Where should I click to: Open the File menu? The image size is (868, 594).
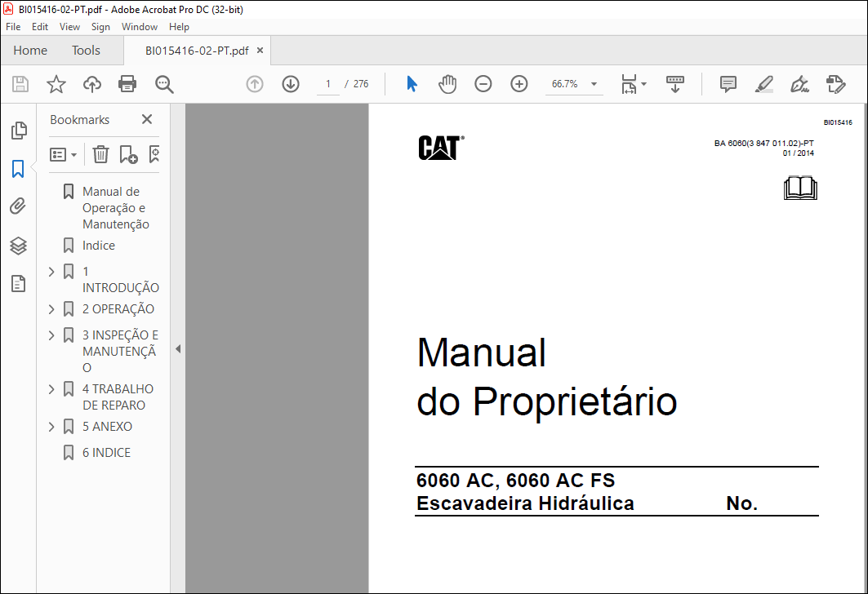(13, 27)
